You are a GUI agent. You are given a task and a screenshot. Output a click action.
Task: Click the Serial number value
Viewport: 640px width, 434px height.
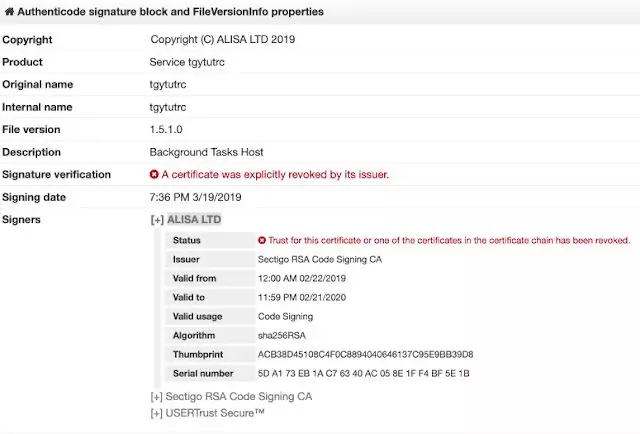click(x=363, y=373)
